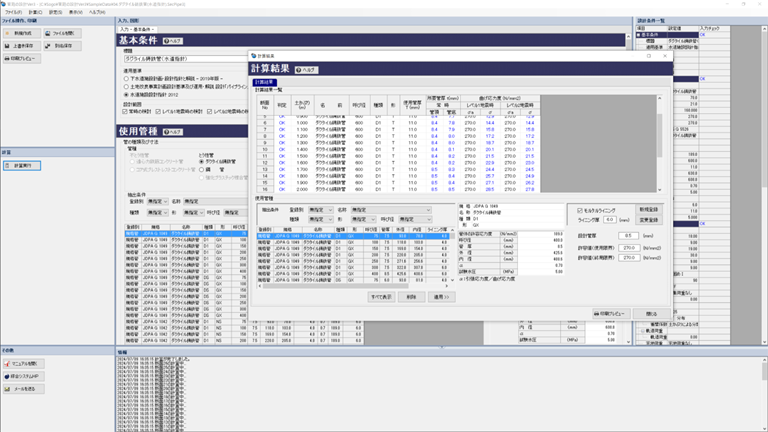Click the 削除 button

click(x=411, y=297)
